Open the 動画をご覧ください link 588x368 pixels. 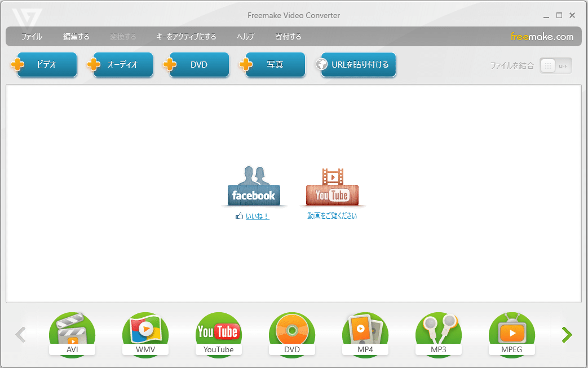332,216
